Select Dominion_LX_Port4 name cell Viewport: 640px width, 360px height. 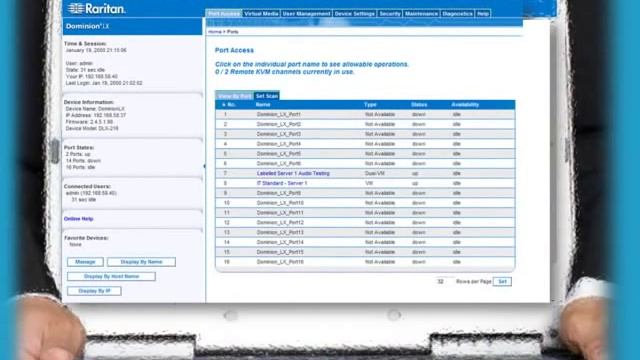(x=279, y=144)
